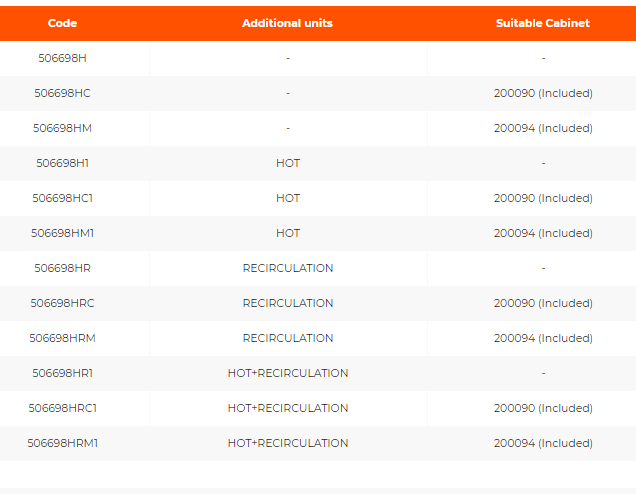The width and height of the screenshot is (636, 494).
Task: Select product code 506698HC
Action: pyautogui.click(x=62, y=93)
